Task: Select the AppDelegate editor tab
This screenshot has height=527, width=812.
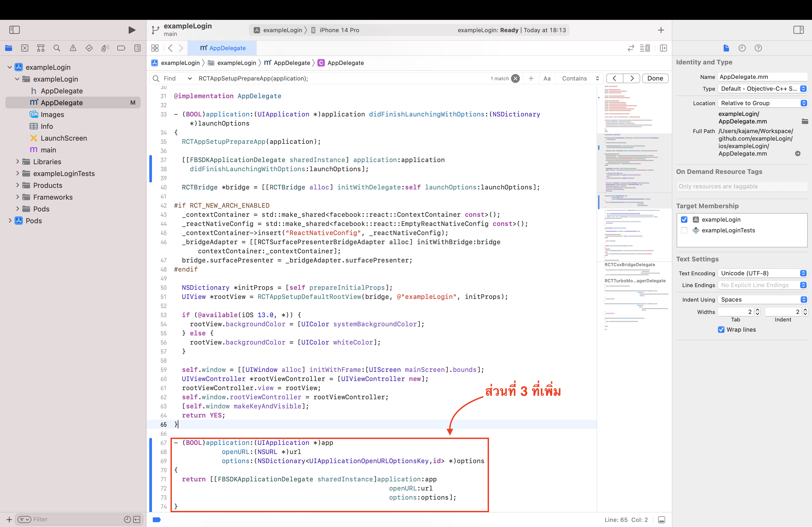Action: tap(222, 48)
